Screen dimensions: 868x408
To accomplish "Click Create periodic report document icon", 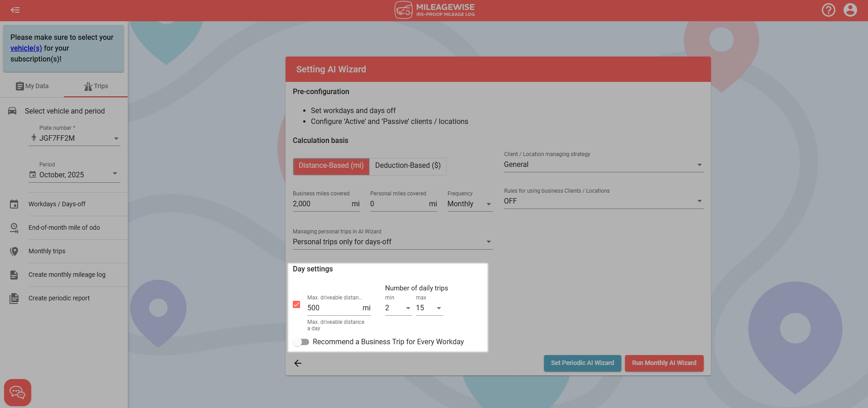I will pyautogui.click(x=14, y=299).
